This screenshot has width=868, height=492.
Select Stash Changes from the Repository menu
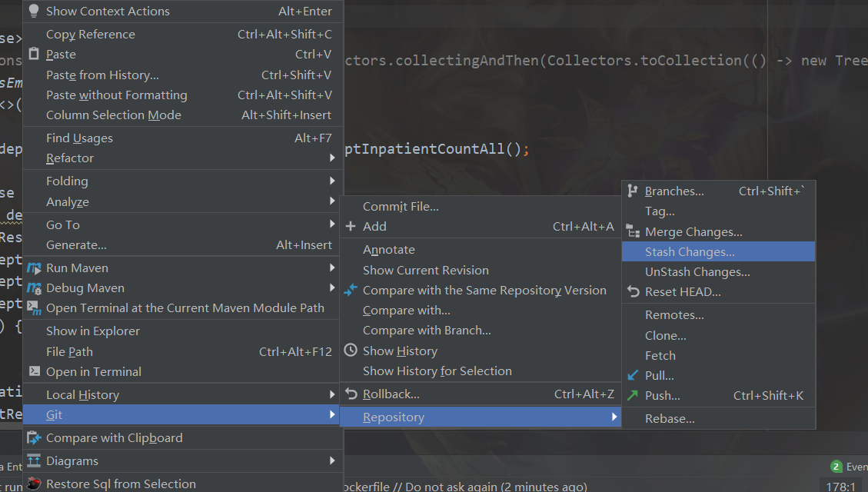click(690, 252)
